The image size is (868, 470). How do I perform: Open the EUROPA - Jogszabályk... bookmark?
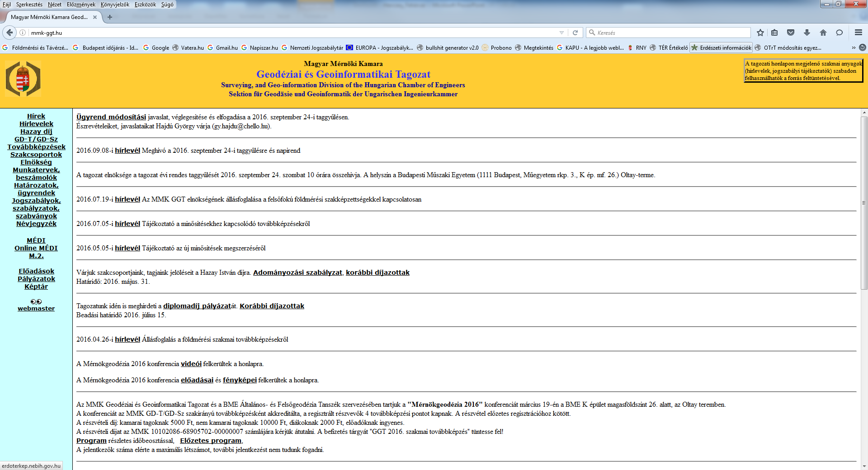380,47
